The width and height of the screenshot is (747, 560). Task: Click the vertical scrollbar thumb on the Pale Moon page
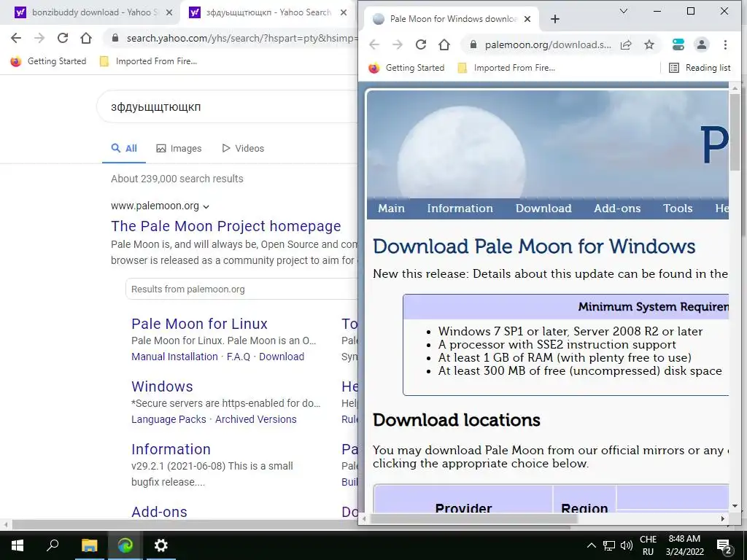pos(735,133)
